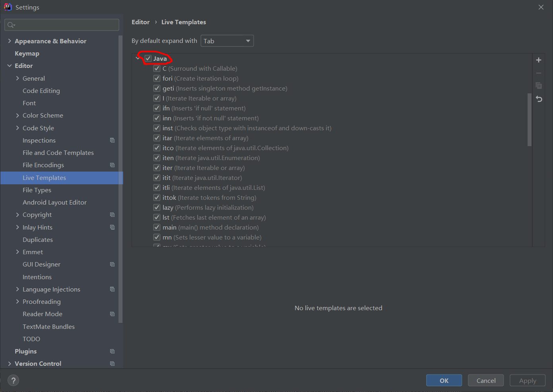Image resolution: width=553 pixels, height=392 pixels.
Task: Uncheck the Java template group checkbox
Action: click(x=148, y=58)
